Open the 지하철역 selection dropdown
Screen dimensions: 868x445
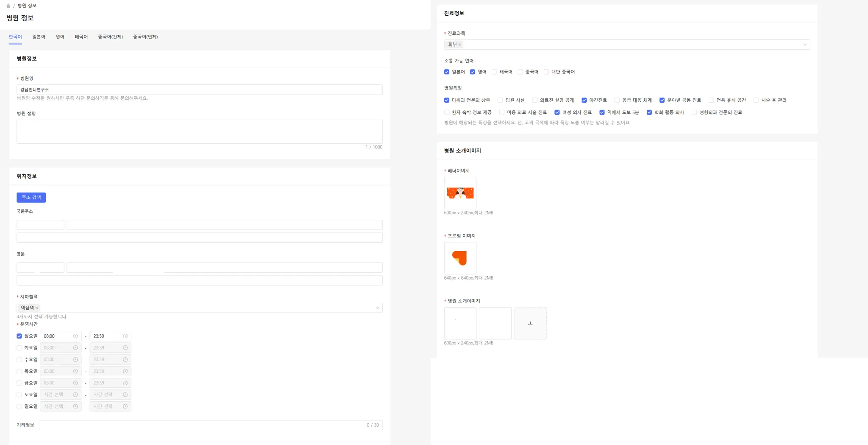(377, 308)
